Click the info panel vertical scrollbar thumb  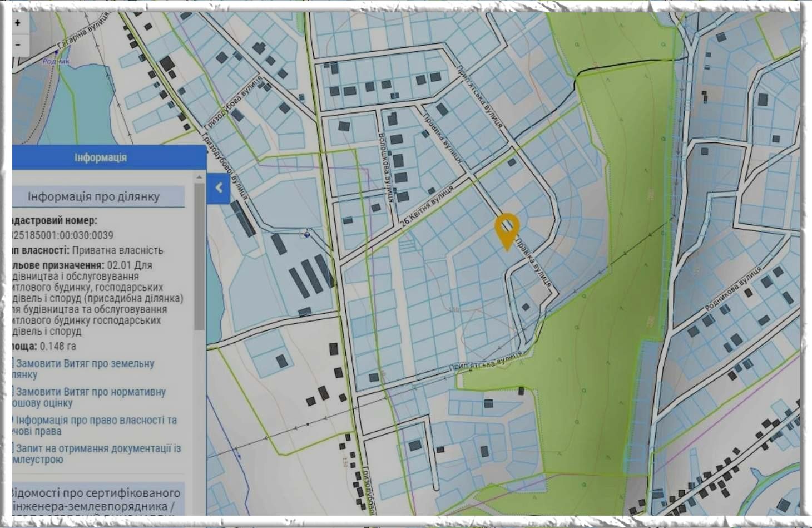point(199,256)
